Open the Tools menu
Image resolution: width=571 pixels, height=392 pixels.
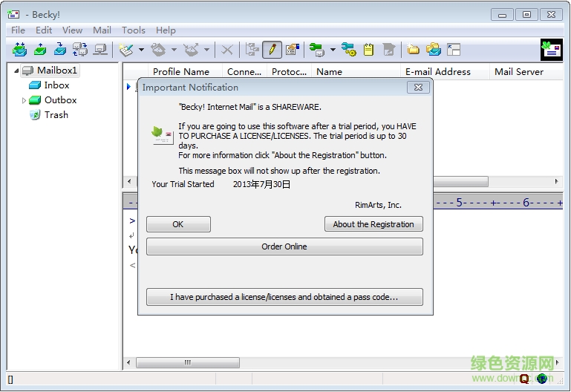coord(133,30)
